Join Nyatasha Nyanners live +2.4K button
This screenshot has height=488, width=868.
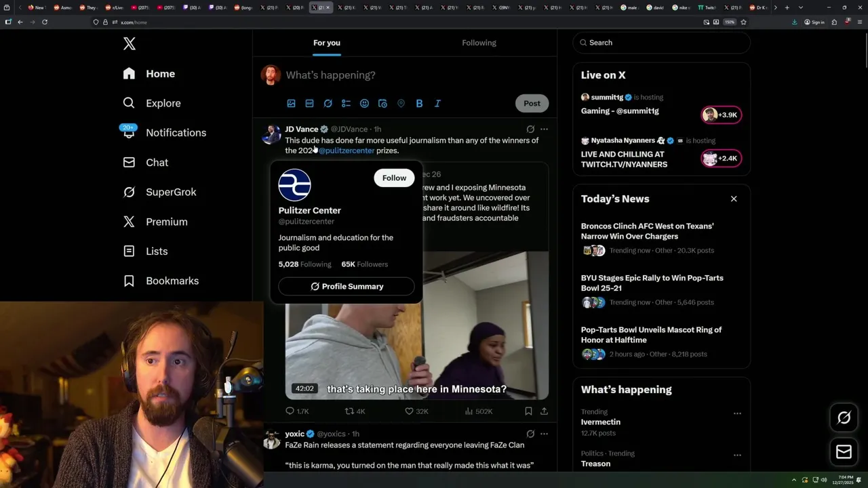722,159
